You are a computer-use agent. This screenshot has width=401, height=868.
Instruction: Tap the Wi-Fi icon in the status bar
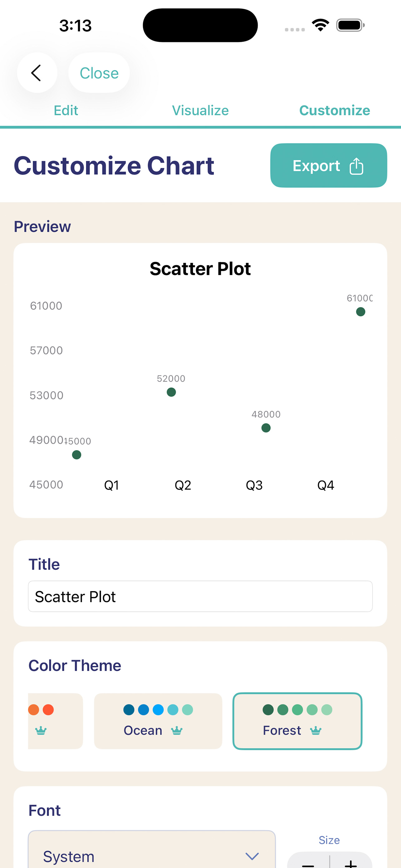click(x=320, y=25)
